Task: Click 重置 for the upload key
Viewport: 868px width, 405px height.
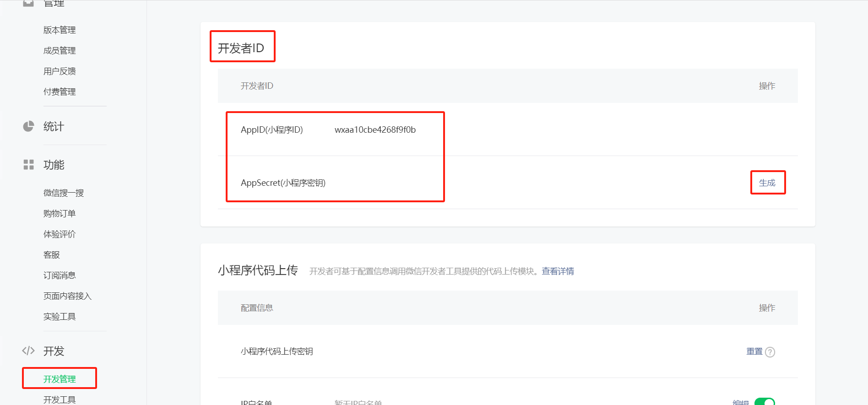Action: (754, 351)
